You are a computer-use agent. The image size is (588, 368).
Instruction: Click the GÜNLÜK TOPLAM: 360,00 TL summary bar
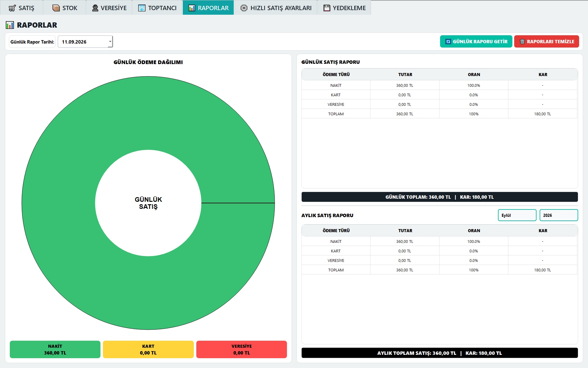click(x=439, y=197)
